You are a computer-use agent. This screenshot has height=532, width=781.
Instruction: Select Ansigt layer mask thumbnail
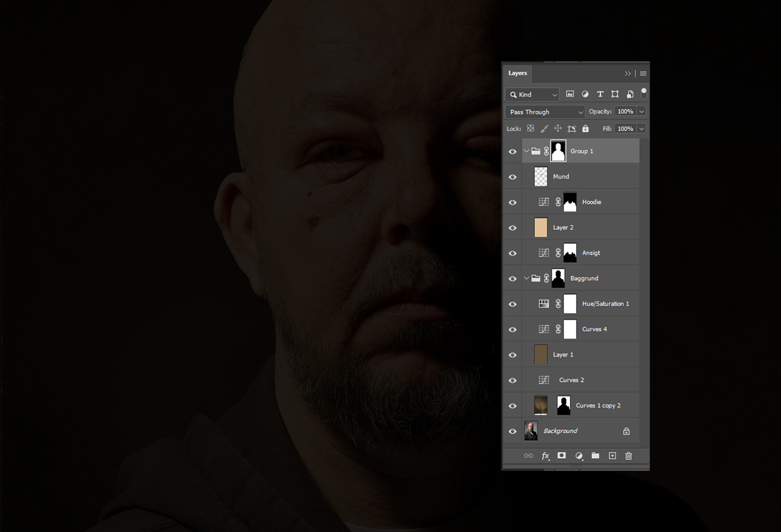pos(570,253)
